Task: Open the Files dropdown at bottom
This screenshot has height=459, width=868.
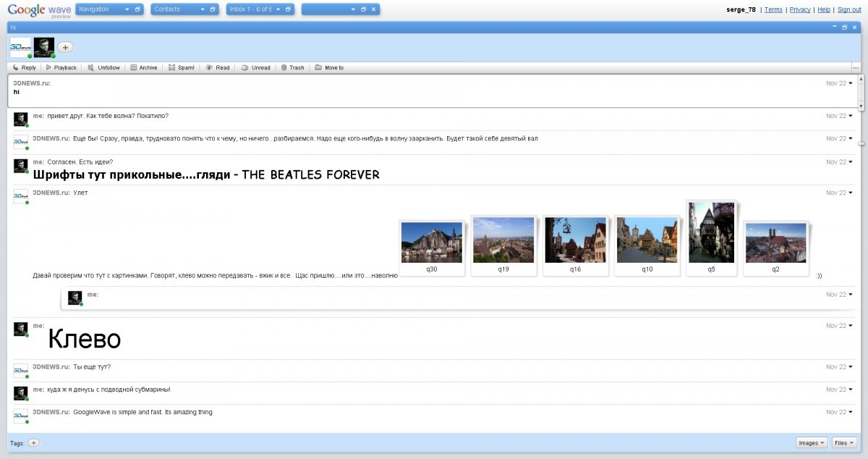Action: 844,442
